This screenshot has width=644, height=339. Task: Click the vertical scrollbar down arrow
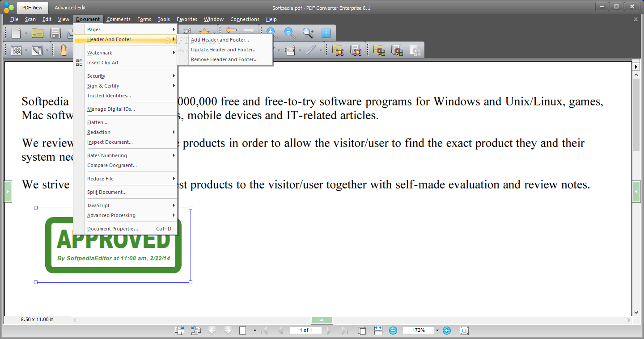[636, 313]
